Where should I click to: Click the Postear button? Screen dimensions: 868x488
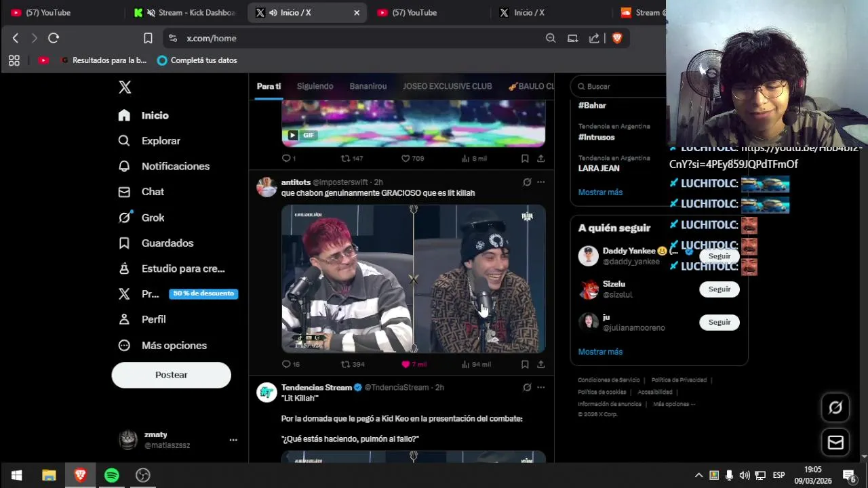[171, 375]
